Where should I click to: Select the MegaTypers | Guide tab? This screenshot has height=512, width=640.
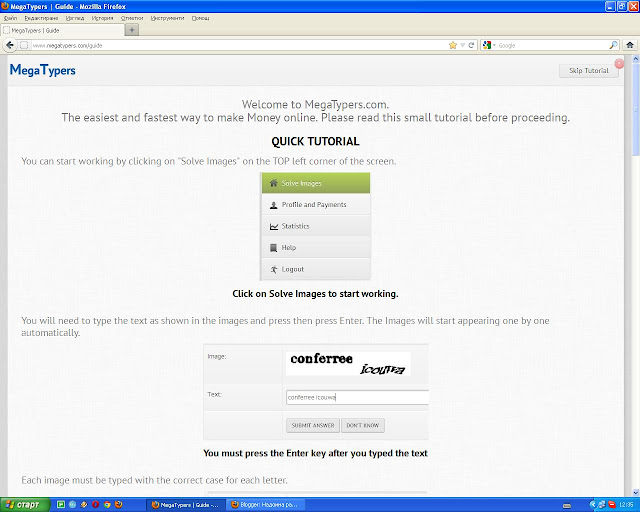62,30
